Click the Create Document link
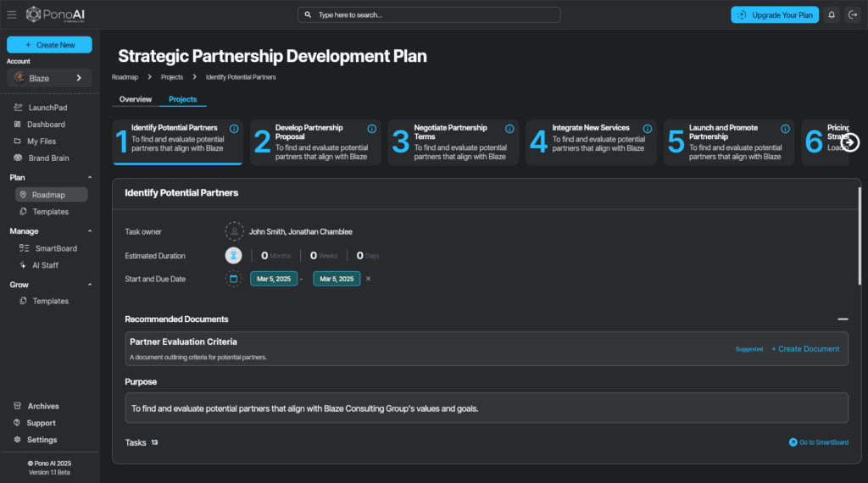Screen dimensions: 868x483 pos(805,349)
